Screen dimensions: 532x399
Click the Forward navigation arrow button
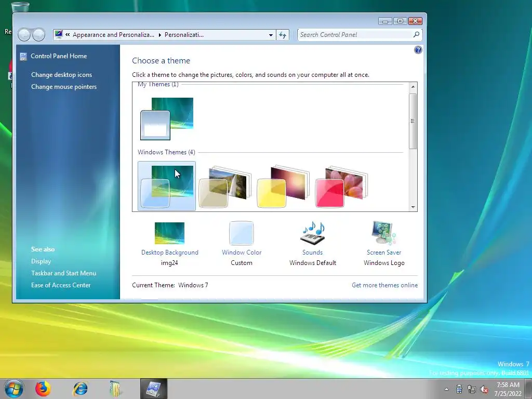38,35
